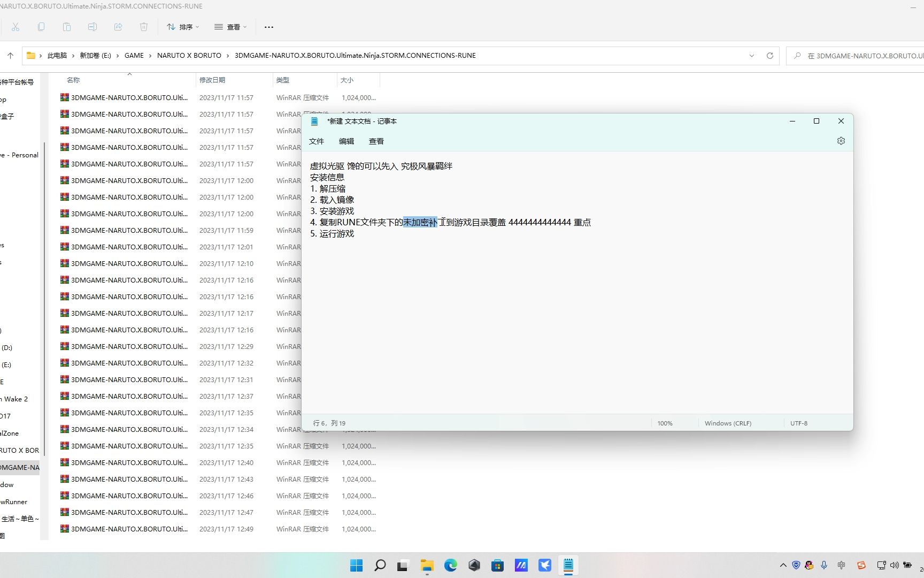Show hidden tray icons chevron

[783, 565]
